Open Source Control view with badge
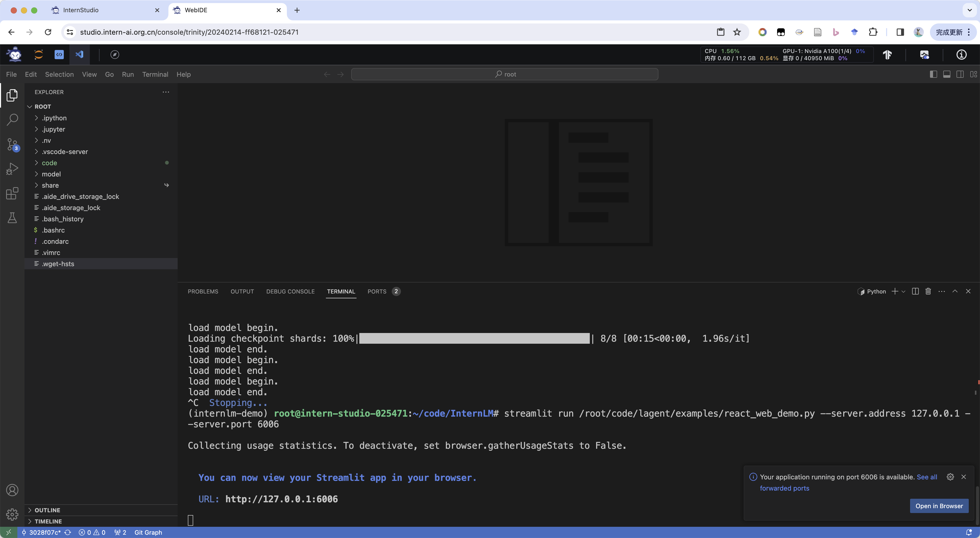The width and height of the screenshot is (980, 538). click(12, 145)
